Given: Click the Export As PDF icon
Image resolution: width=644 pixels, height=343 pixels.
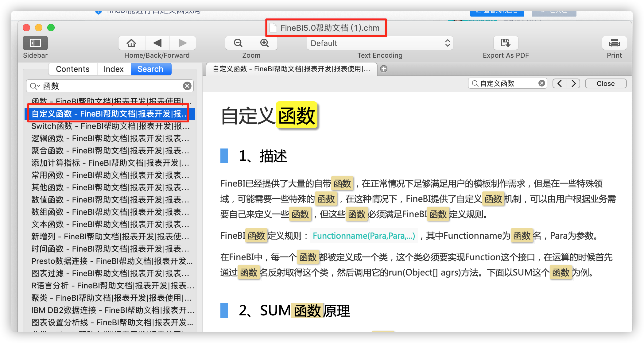Looking at the screenshot, I should pyautogui.click(x=506, y=43).
